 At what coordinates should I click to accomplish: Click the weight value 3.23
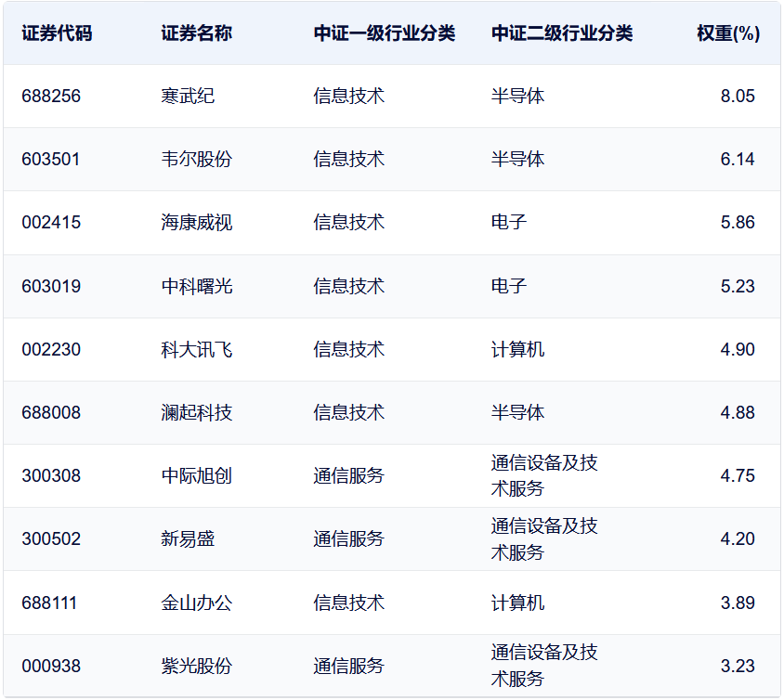pos(738,666)
